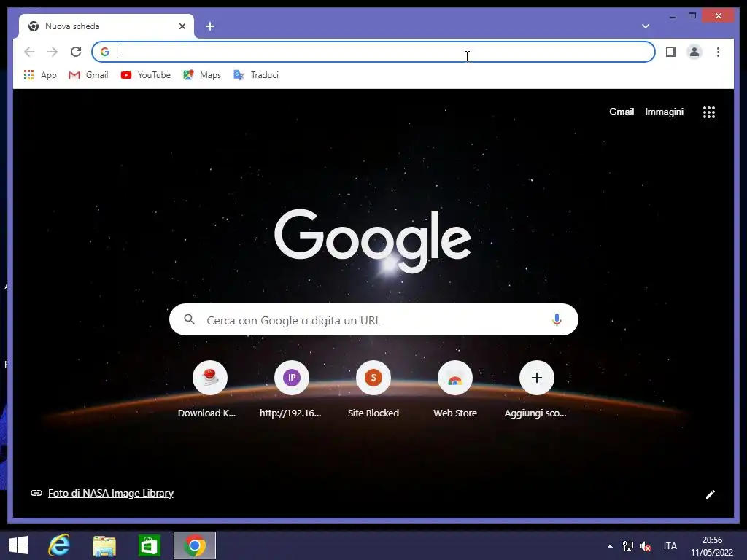
Task: Open the Google apps grid icon
Action: (x=709, y=112)
